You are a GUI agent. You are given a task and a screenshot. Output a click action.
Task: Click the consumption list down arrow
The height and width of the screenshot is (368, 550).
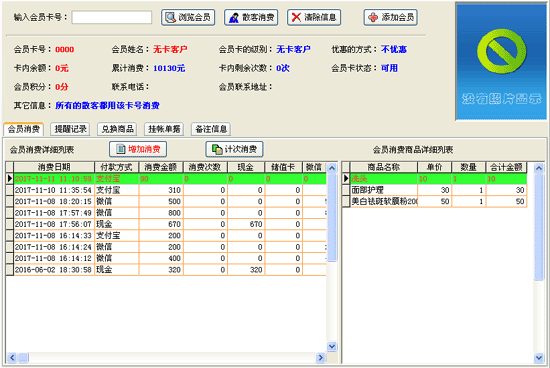331,347
